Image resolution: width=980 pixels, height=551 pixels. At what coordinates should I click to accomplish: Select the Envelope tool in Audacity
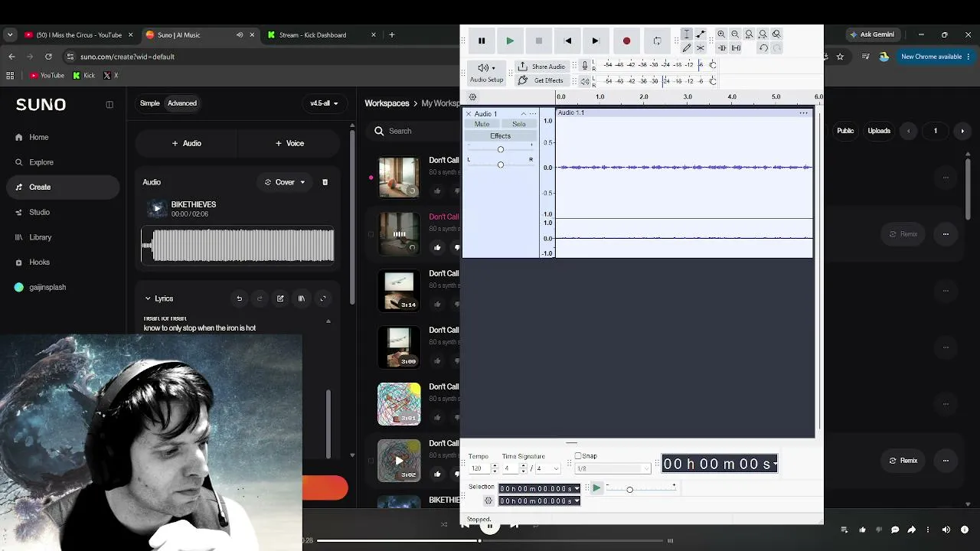[701, 34]
